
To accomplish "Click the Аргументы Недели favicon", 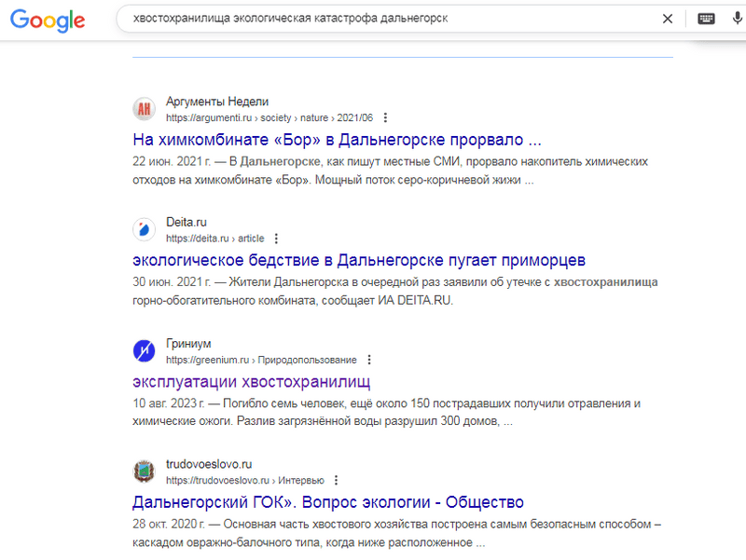I will [144, 109].
